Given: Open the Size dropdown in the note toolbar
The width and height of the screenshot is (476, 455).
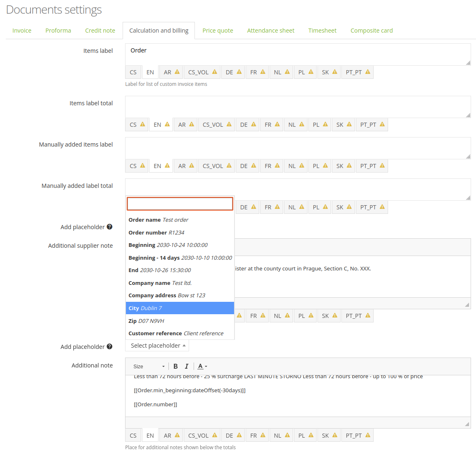Looking at the screenshot, I should click(x=148, y=366).
